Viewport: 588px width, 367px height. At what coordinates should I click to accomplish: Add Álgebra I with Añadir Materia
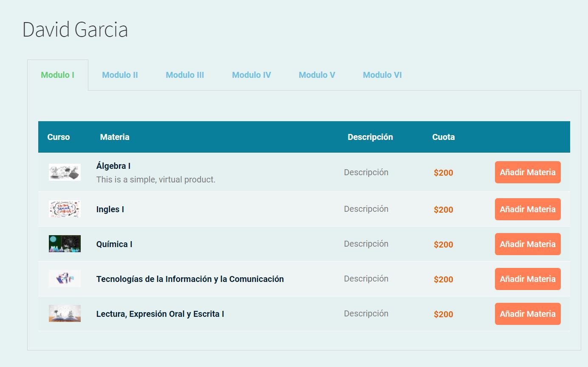527,172
